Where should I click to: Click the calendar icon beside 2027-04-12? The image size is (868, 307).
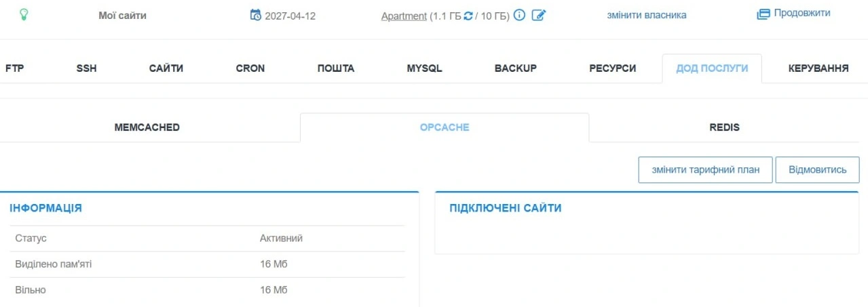(x=255, y=15)
